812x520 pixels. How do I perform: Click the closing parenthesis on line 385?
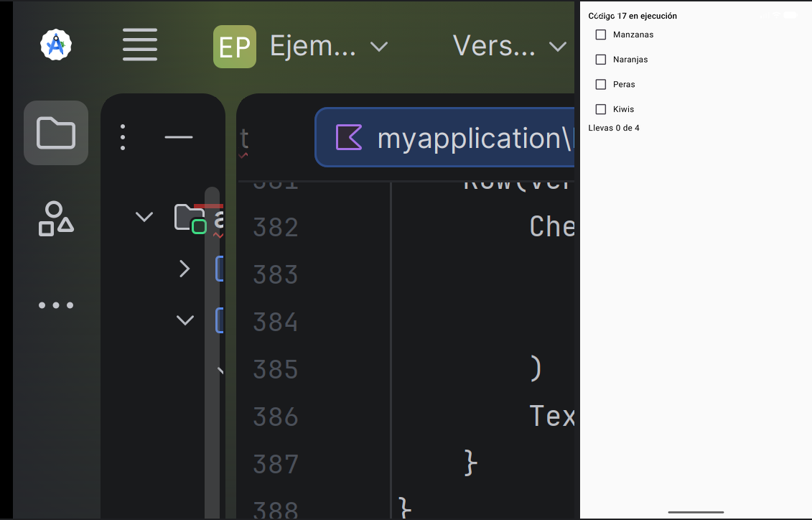[x=536, y=368]
